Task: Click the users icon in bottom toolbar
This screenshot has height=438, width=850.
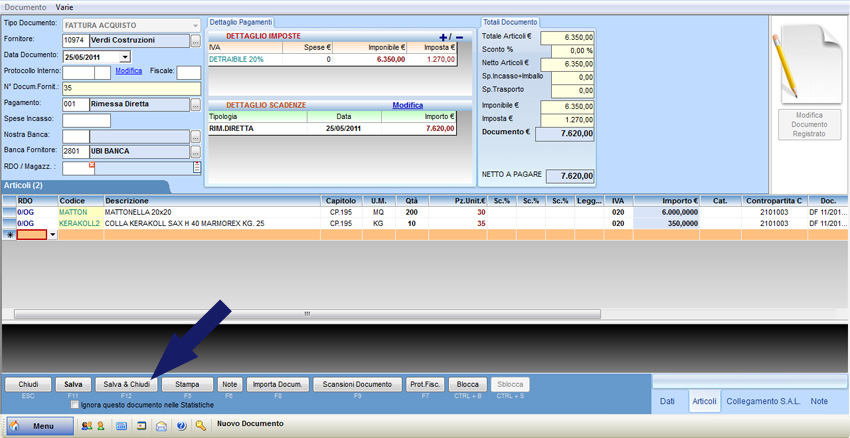Action: coord(87,425)
